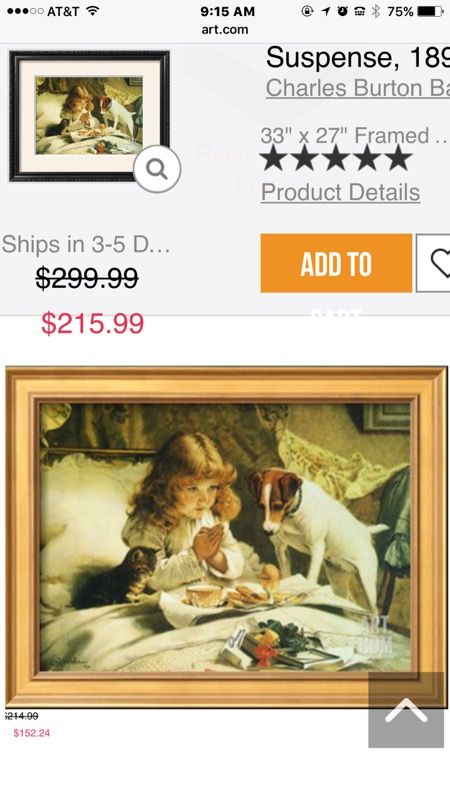Tap the Wi-Fi icon in status bar
450x800 pixels.
(x=92, y=11)
